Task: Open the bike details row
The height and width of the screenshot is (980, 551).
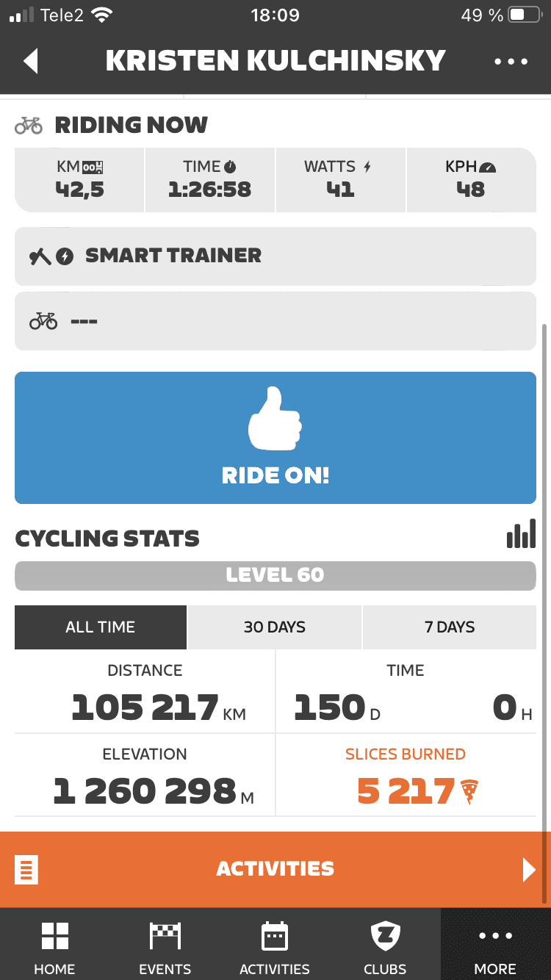Action: click(275, 321)
